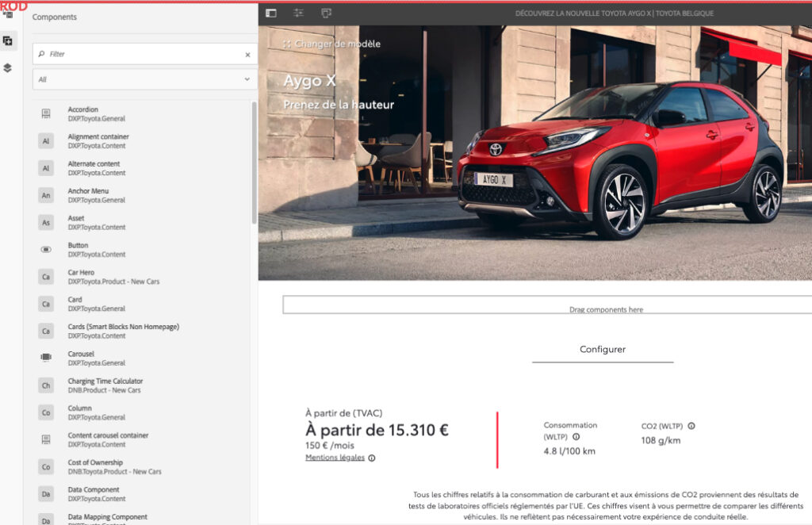Open the Content Tree layers icon

(x=8, y=68)
